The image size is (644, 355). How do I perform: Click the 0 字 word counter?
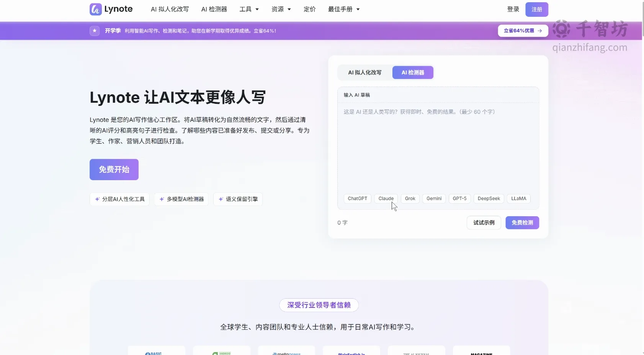click(342, 223)
